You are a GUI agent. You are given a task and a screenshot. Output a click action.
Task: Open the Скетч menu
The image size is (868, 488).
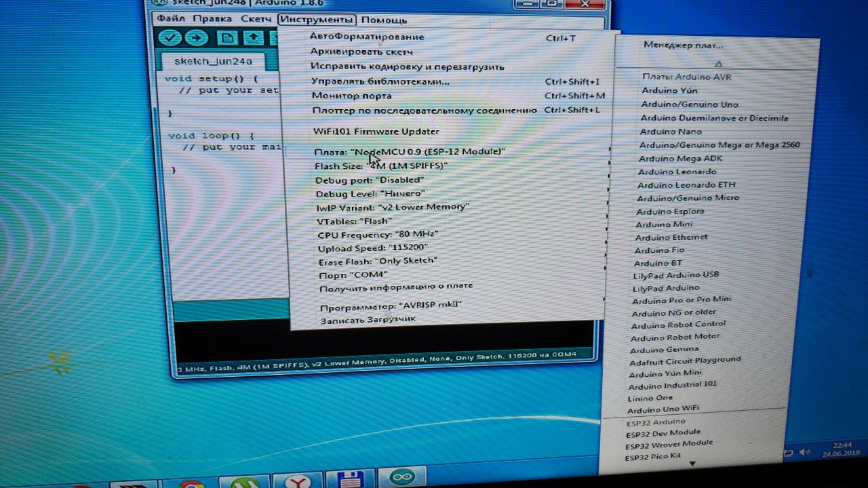(256, 19)
